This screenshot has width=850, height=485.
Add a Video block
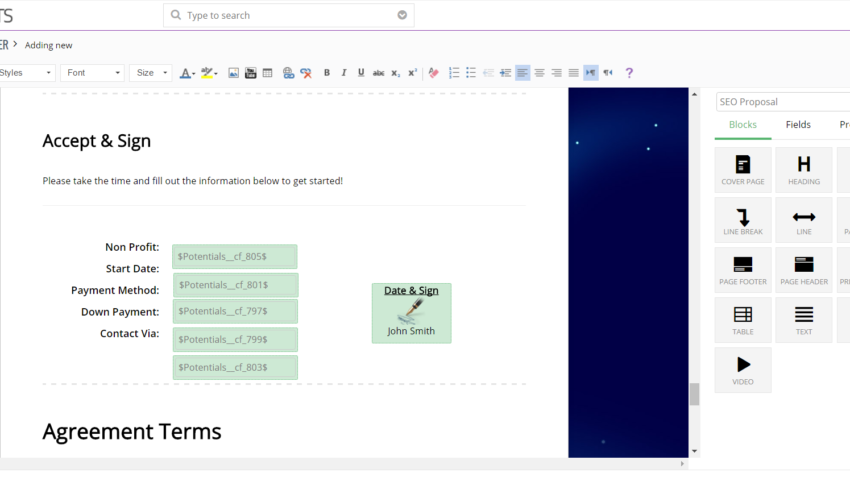(x=743, y=370)
